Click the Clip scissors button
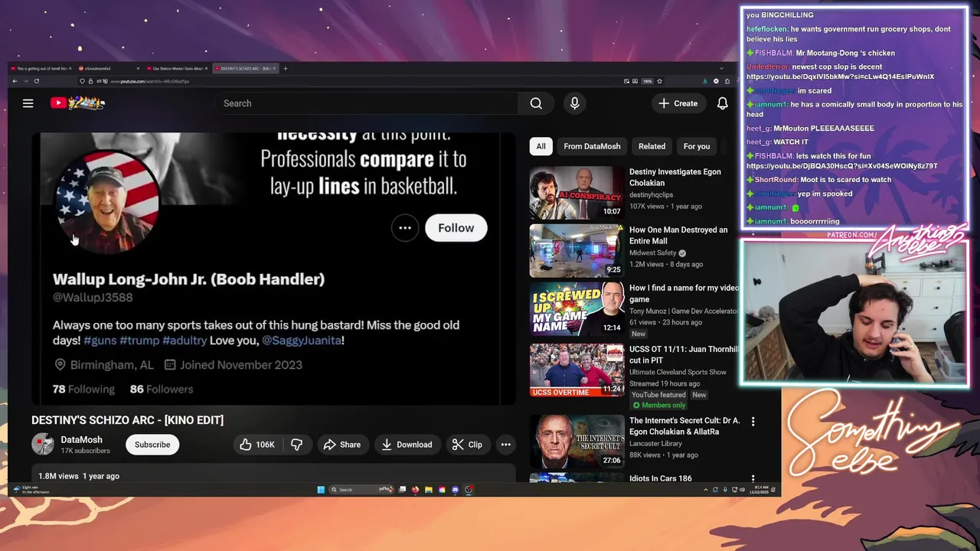Viewport: 980px width, 551px height. (x=467, y=445)
